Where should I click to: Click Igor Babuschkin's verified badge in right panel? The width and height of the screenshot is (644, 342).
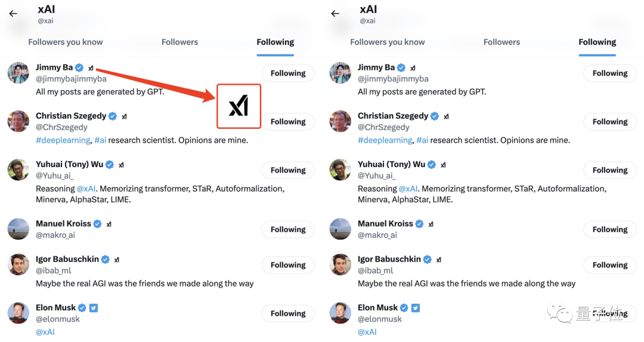coord(428,260)
